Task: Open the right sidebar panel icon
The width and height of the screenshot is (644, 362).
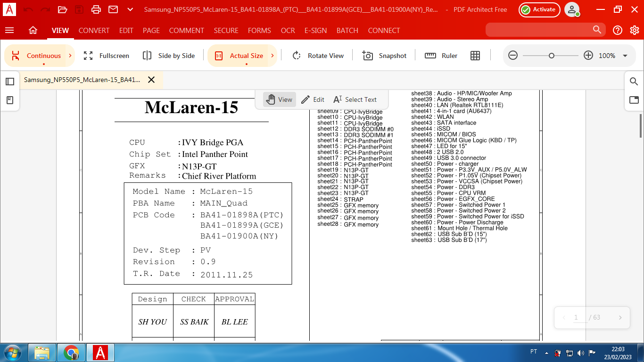Action: pyautogui.click(x=634, y=100)
